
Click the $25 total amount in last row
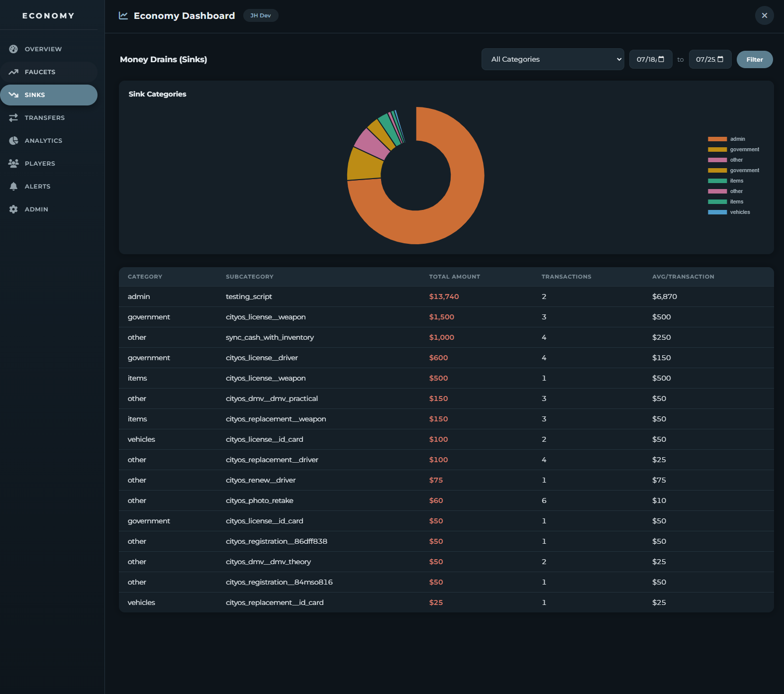coord(436,602)
